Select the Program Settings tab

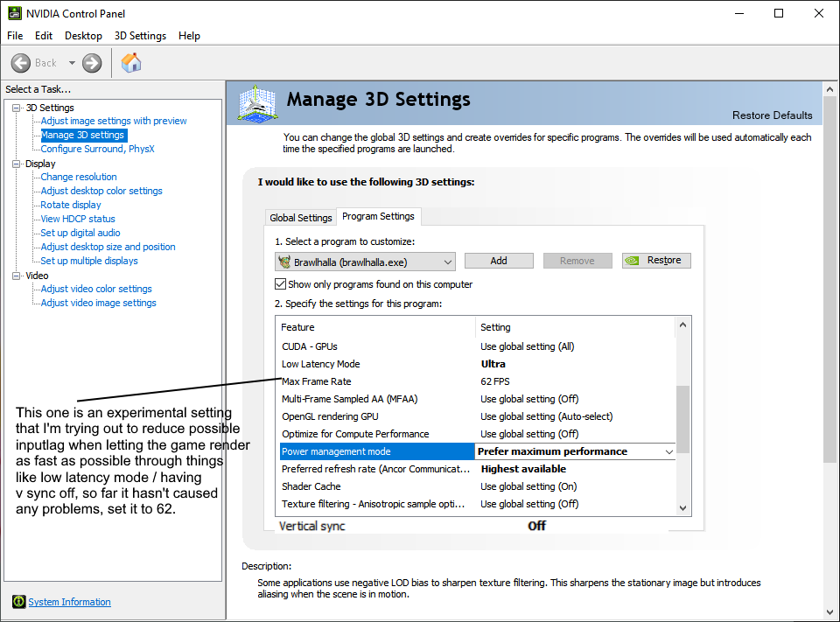click(x=378, y=216)
